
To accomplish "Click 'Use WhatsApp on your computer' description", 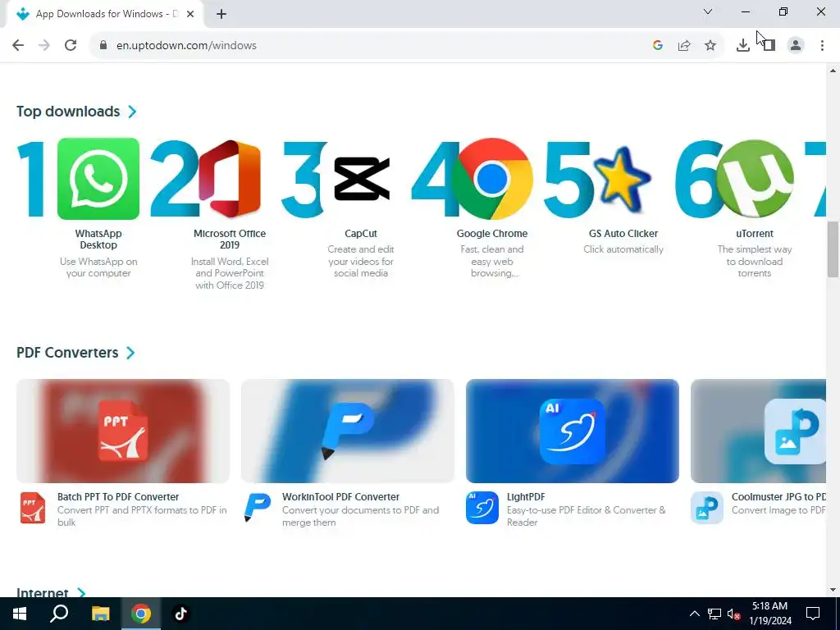I will pyautogui.click(x=98, y=267).
